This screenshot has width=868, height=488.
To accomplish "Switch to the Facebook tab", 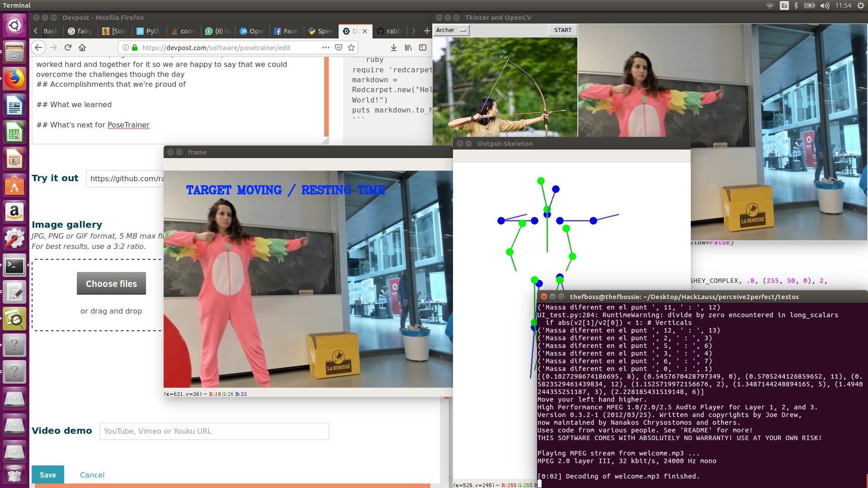I will coord(287,31).
